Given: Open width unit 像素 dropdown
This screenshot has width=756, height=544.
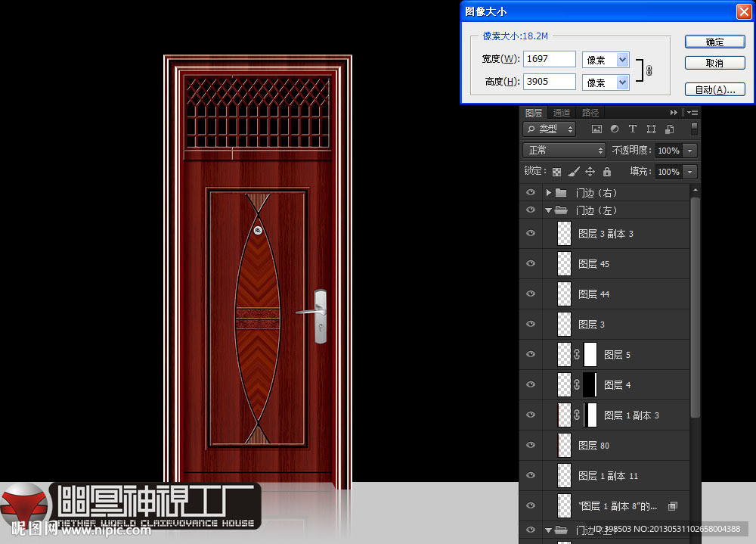Looking at the screenshot, I should tap(622, 60).
